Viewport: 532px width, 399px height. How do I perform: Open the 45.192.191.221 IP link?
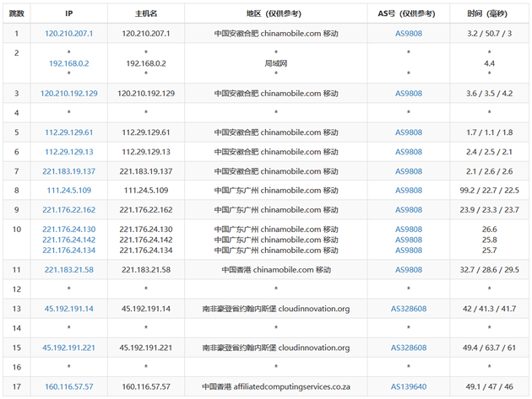[x=68, y=348]
